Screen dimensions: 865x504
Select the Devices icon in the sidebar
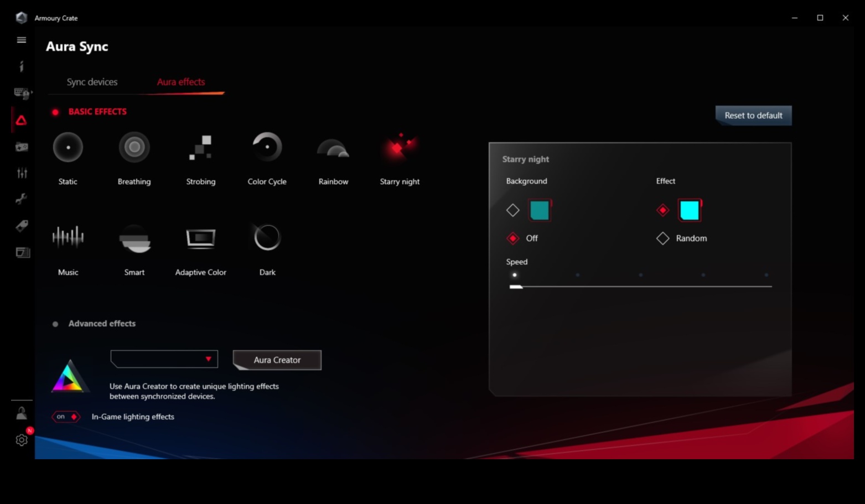[x=22, y=93]
